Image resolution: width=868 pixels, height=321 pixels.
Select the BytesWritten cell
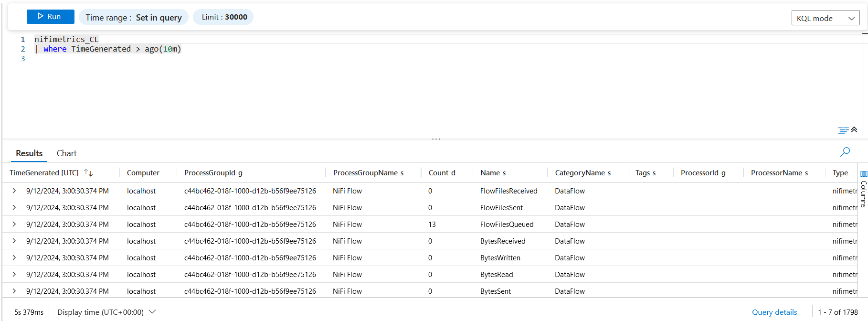[x=500, y=257]
